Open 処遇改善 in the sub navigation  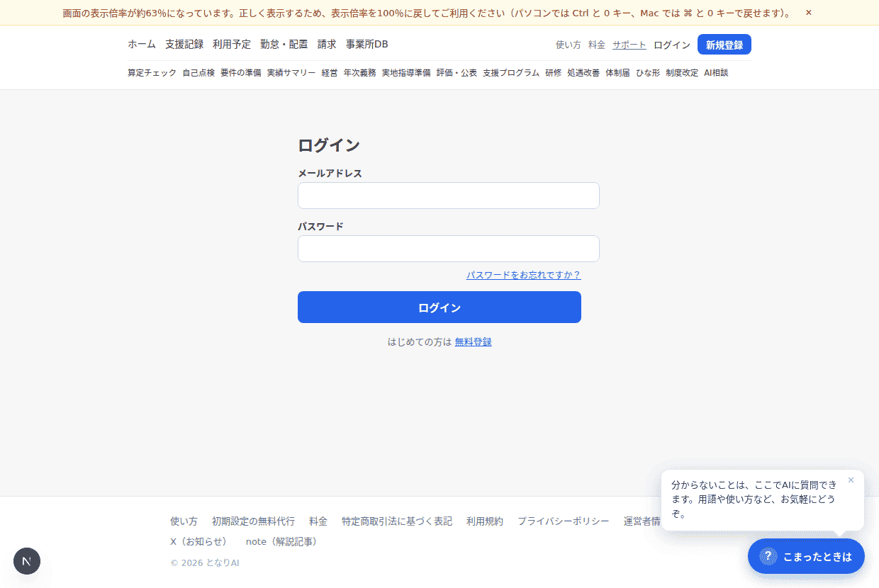583,73
